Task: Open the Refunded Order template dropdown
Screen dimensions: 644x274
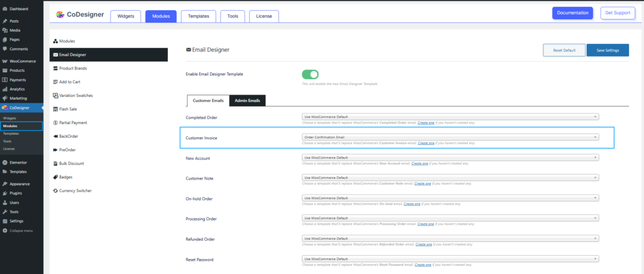Action: coord(450,238)
